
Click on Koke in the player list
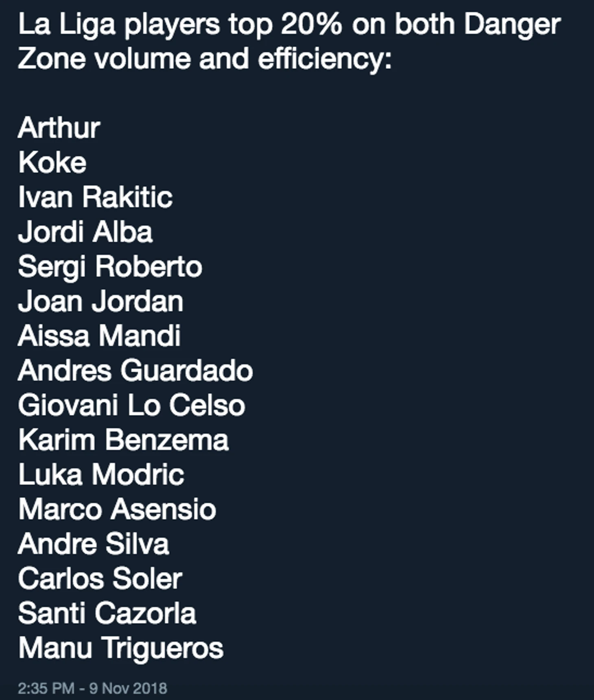click(52, 162)
